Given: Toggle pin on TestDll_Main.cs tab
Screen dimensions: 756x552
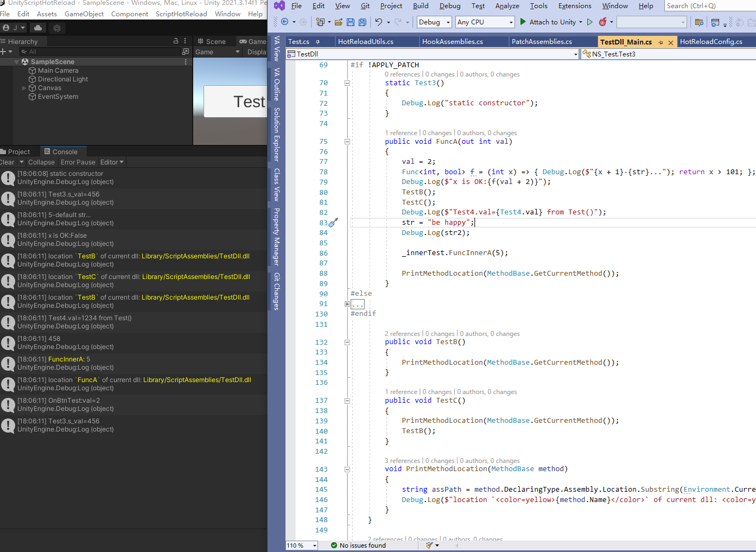Looking at the screenshot, I should point(660,42).
